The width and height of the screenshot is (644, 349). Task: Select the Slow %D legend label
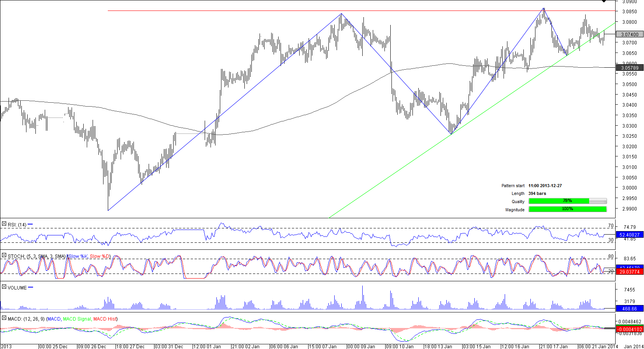100,256
